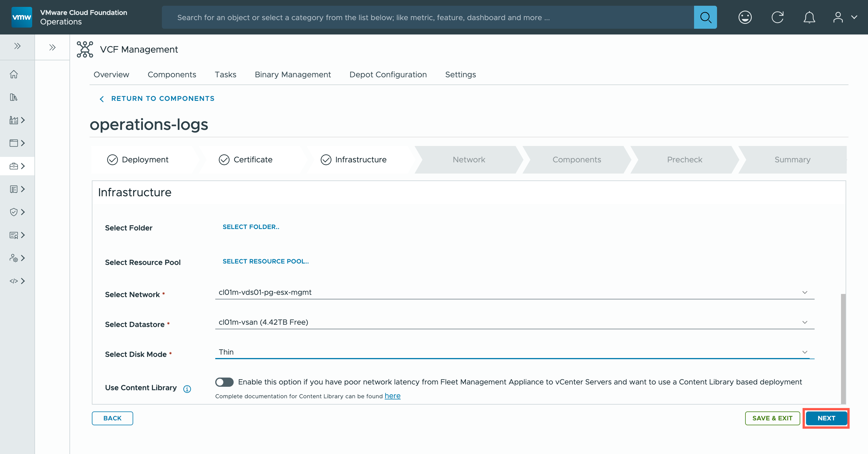Open the Select Datastore dropdown
The image size is (868, 454).
click(x=514, y=322)
